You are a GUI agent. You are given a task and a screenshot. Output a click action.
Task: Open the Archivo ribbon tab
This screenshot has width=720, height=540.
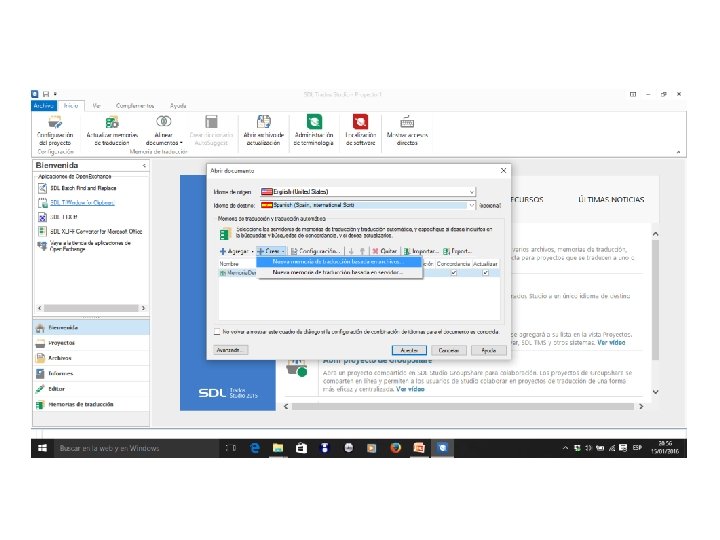pyautogui.click(x=44, y=106)
